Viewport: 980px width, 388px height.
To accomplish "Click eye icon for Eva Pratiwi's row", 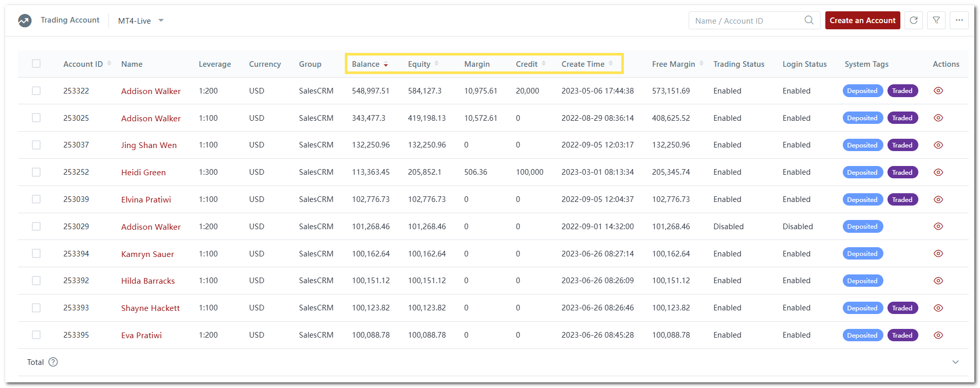I will point(938,335).
